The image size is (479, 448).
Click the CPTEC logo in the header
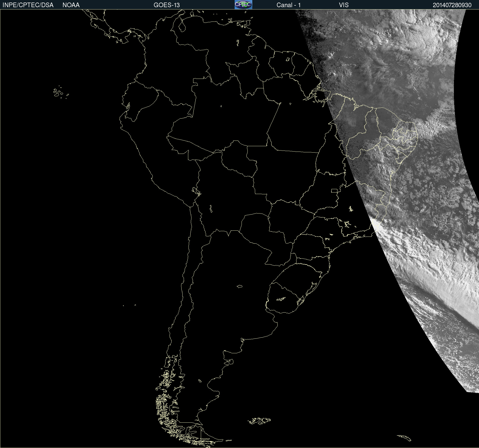click(x=243, y=5)
